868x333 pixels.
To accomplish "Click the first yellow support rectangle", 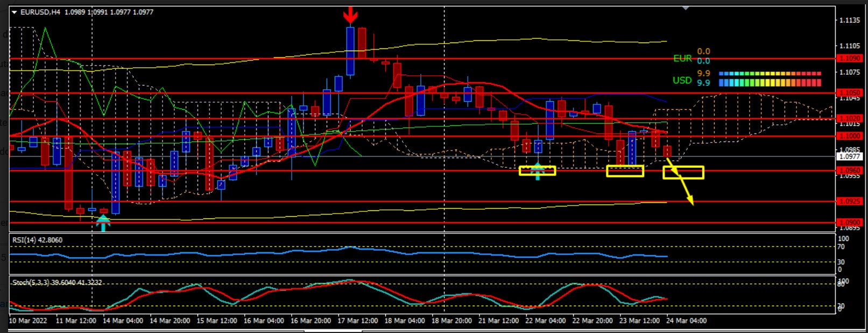I will tap(537, 171).
